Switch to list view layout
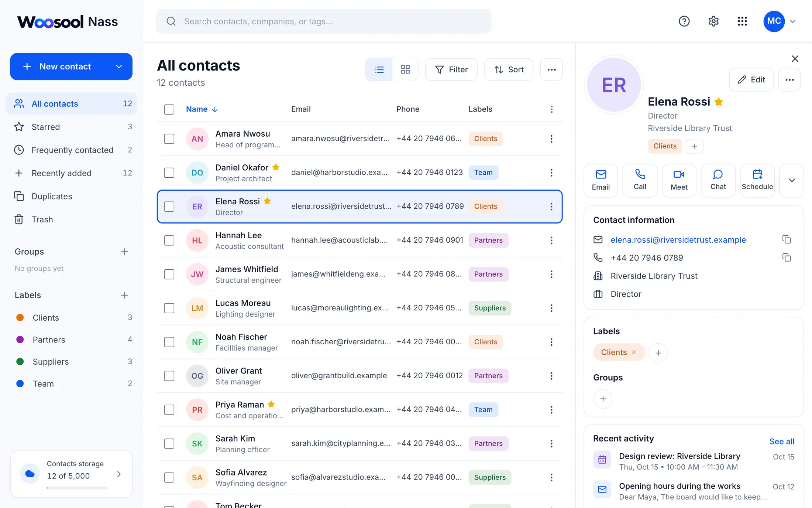 [379, 69]
